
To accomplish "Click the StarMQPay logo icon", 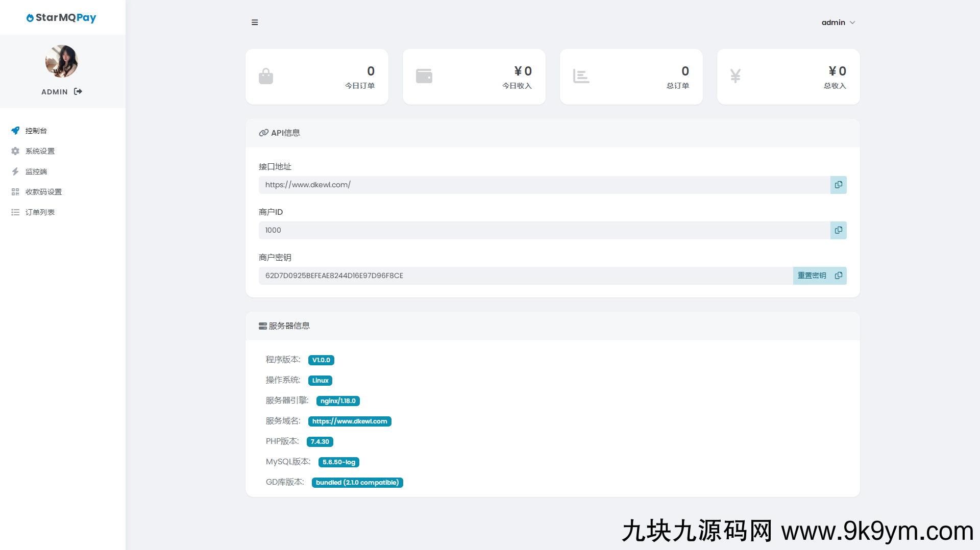I will [x=30, y=17].
